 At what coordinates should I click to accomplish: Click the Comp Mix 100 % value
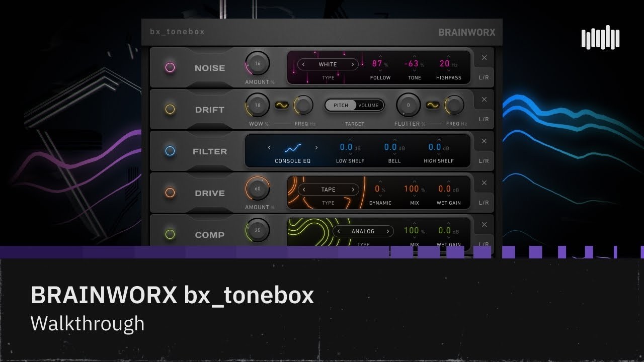click(x=412, y=231)
